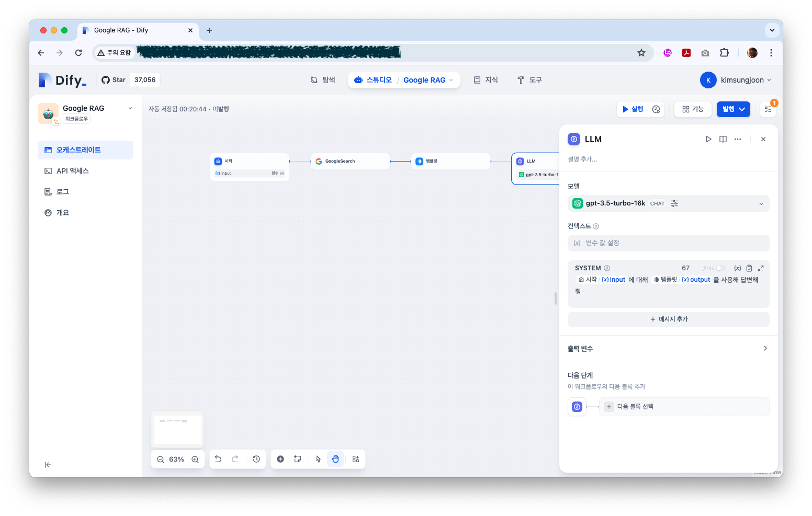The width and height of the screenshot is (812, 516).
Task: Switch to pointer mode
Action: point(318,459)
